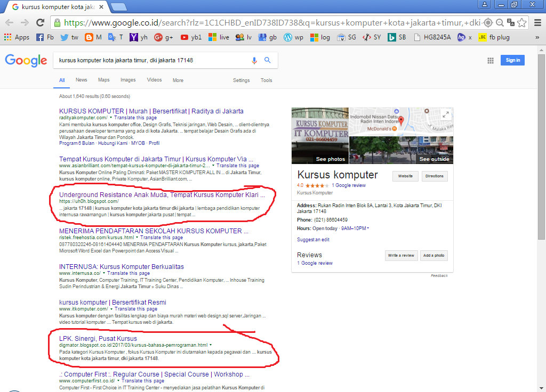This screenshot has height=392, width=546.
Task: Open the search Settings menu
Action: (x=242, y=80)
